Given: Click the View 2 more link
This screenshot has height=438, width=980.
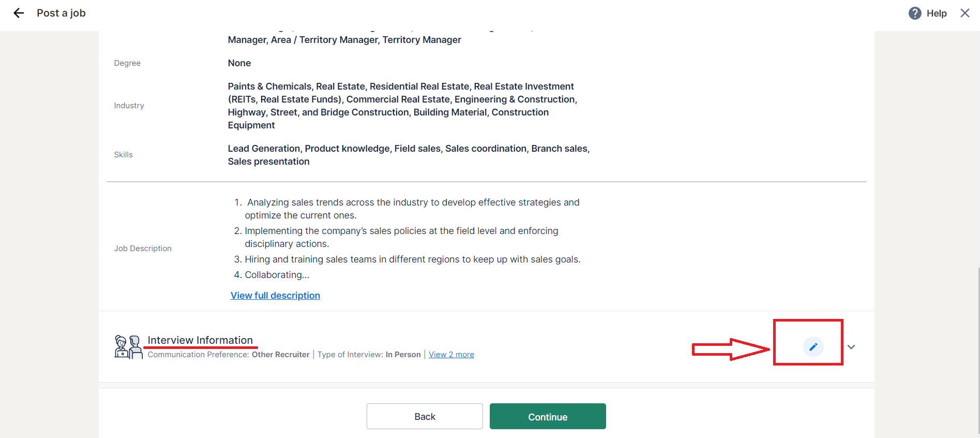Looking at the screenshot, I should click(x=451, y=355).
